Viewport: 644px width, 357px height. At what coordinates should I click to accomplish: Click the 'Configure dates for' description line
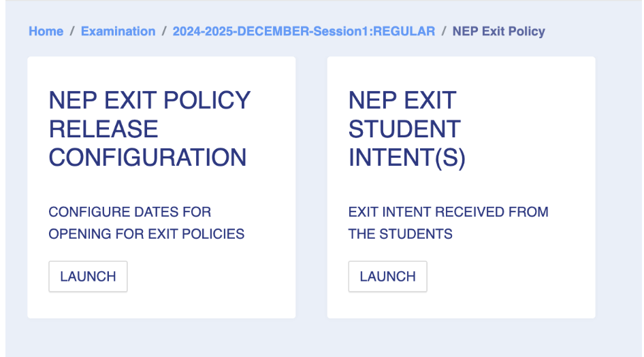click(x=129, y=211)
